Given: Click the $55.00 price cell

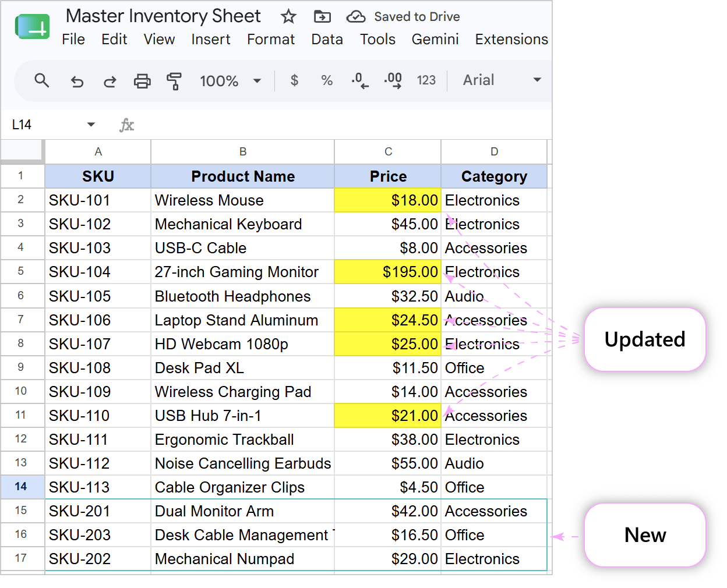Looking at the screenshot, I should pos(388,463).
